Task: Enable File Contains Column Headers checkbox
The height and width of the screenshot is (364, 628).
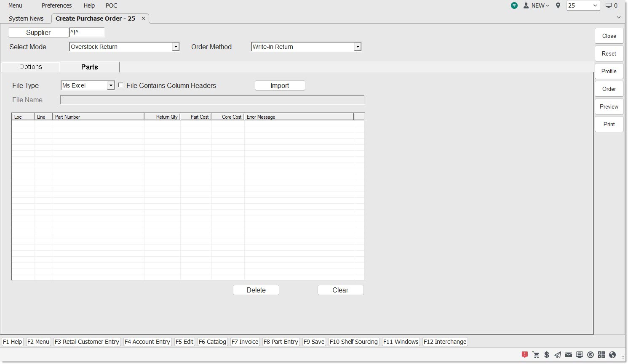Action: point(120,85)
